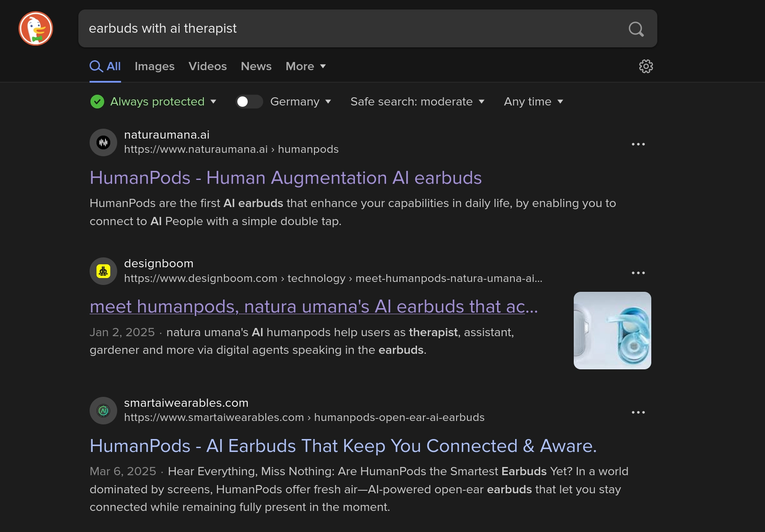Click the naturaumana.ai site favicon
Image resolution: width=765 pixels, height=532 pixels.
[103, 142]
